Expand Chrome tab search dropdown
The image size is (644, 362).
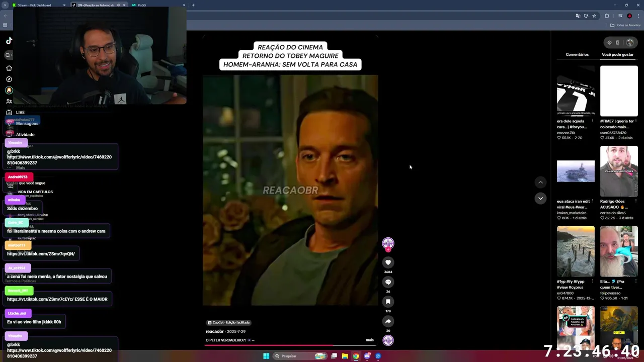6,5
